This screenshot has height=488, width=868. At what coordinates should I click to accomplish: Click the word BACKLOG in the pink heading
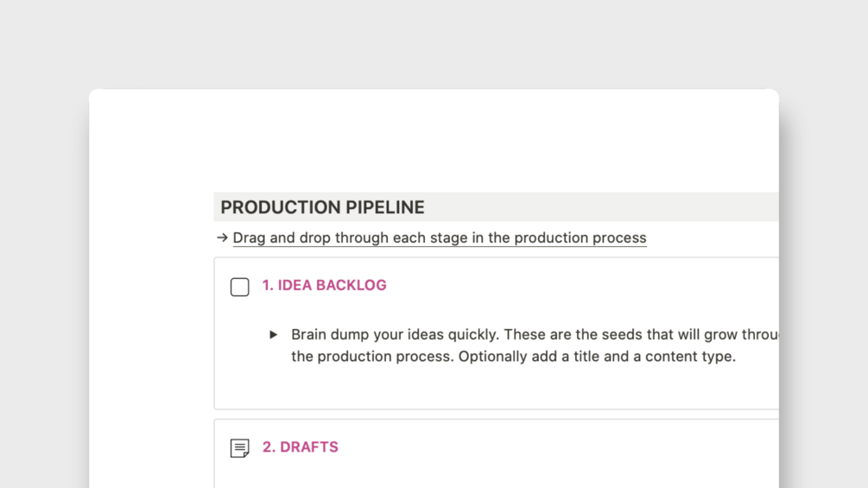pos(352,285)
